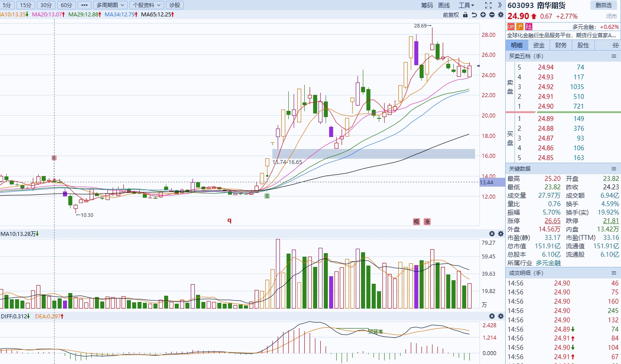This screenshot has width=621, height=364.
Task: Open the 关键数据 menu icon
Action: point(614,169)
